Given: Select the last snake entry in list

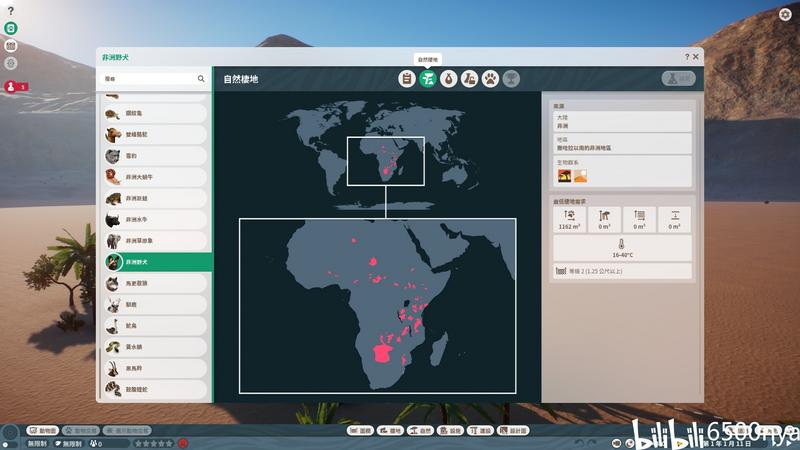Looking at the screenshot, I should [155, 389].
